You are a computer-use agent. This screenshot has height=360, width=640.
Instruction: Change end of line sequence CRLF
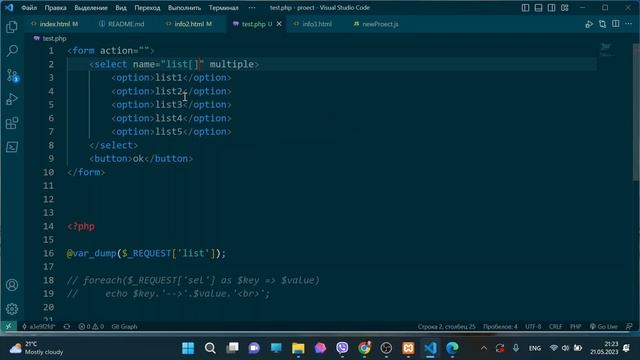click(x=556, y=327)
